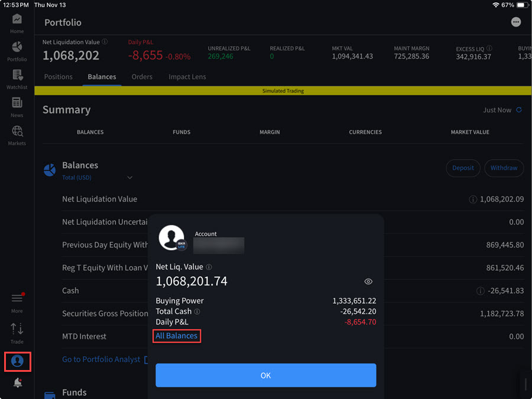This screenshot has height=399, width=532.
Task: Click the info icon beside Net Liquidation Value header
Action: pos(105,42)
